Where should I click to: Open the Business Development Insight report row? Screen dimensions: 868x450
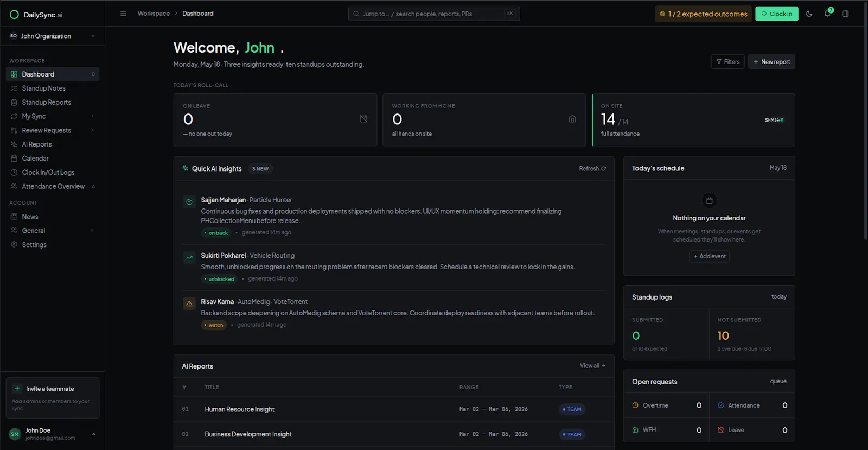pyautogui.click(x=394, y=434)
